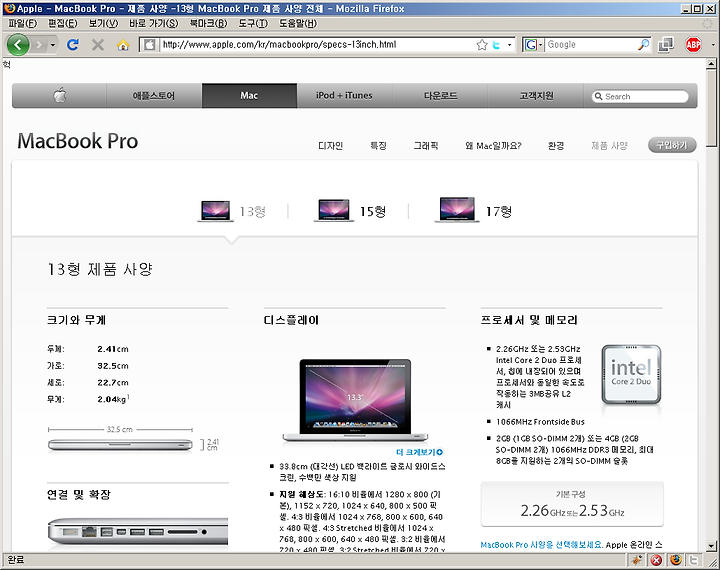Click the MacBook Pro page heading

pos(78,141)
